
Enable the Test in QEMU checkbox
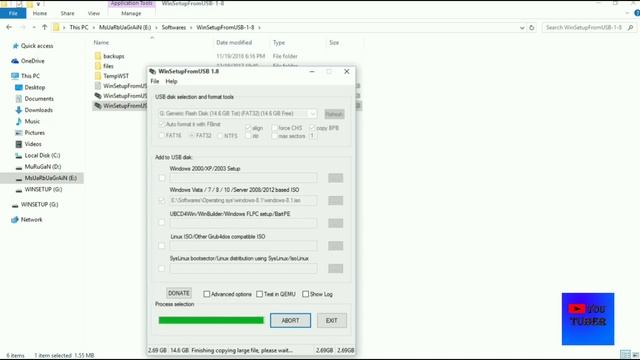tap(259, 294)
